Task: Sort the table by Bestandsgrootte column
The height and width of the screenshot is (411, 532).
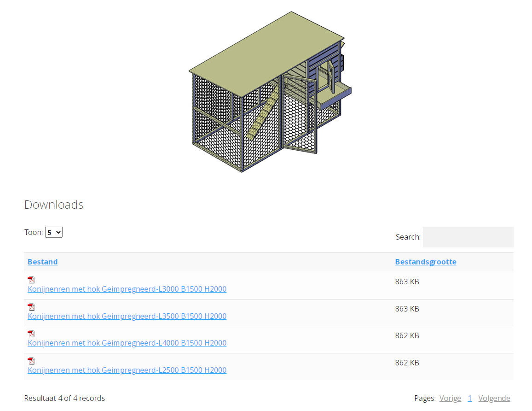Action: pos(425,262)
